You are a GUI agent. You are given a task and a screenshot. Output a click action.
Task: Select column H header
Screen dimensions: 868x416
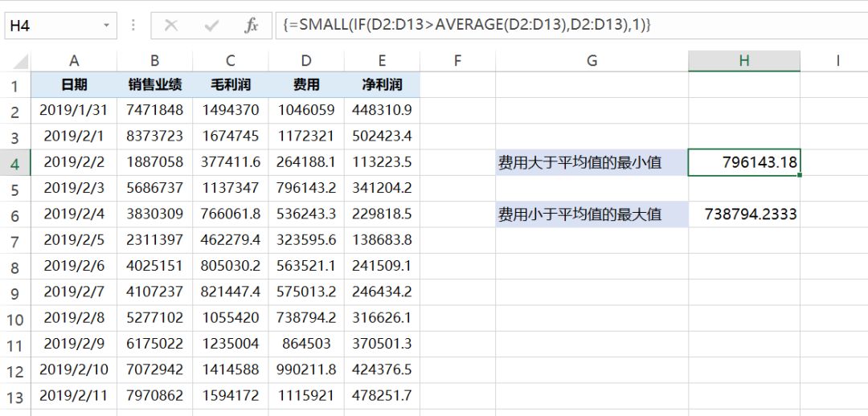744,61
